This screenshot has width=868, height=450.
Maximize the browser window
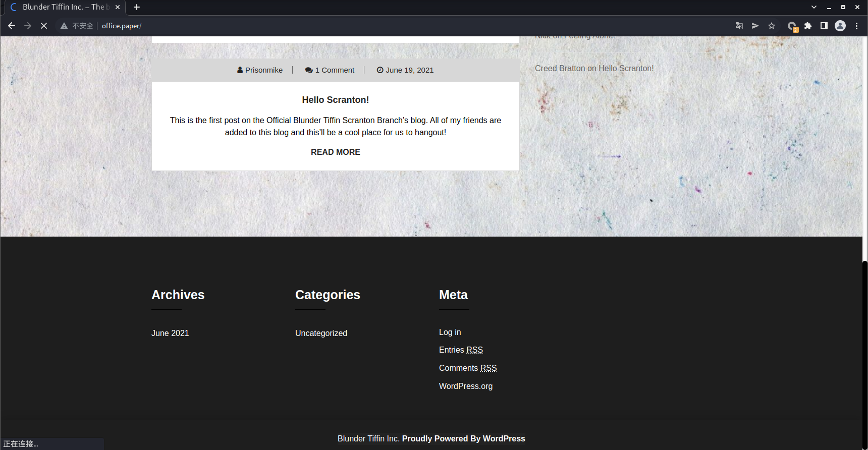tap(843, 7)
